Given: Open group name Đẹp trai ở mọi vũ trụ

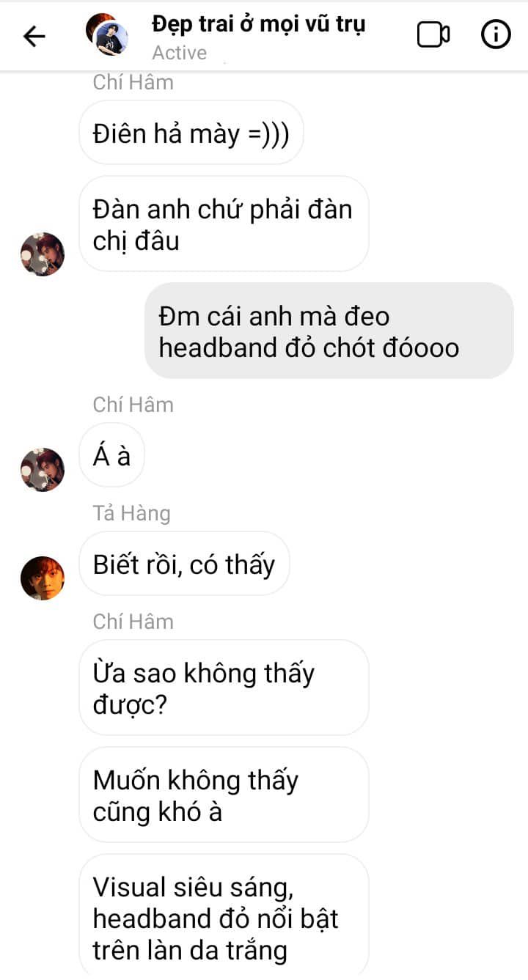Looking at the screenshot, I should 259,24.
